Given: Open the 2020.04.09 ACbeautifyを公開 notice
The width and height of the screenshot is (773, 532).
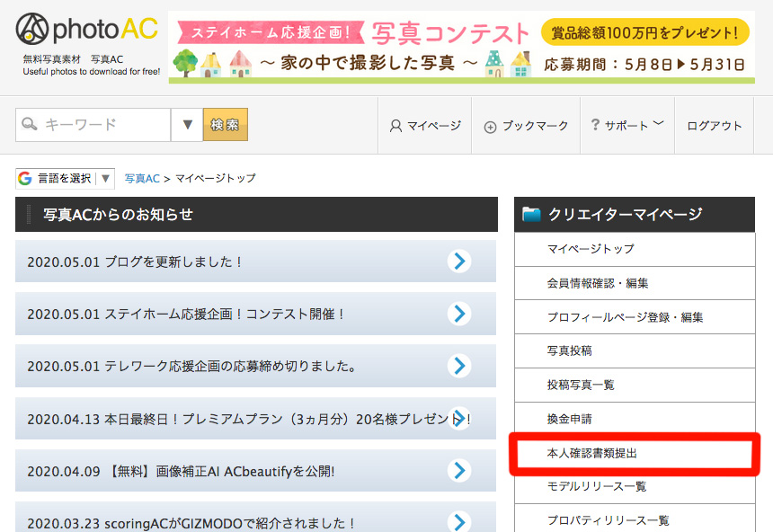Looking at the screenshot, I should pyautogui.click(x=255, y=471).
